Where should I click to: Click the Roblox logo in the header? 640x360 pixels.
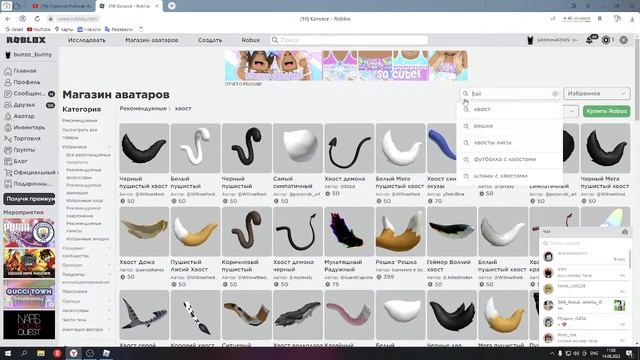click(x=26, y=40)
